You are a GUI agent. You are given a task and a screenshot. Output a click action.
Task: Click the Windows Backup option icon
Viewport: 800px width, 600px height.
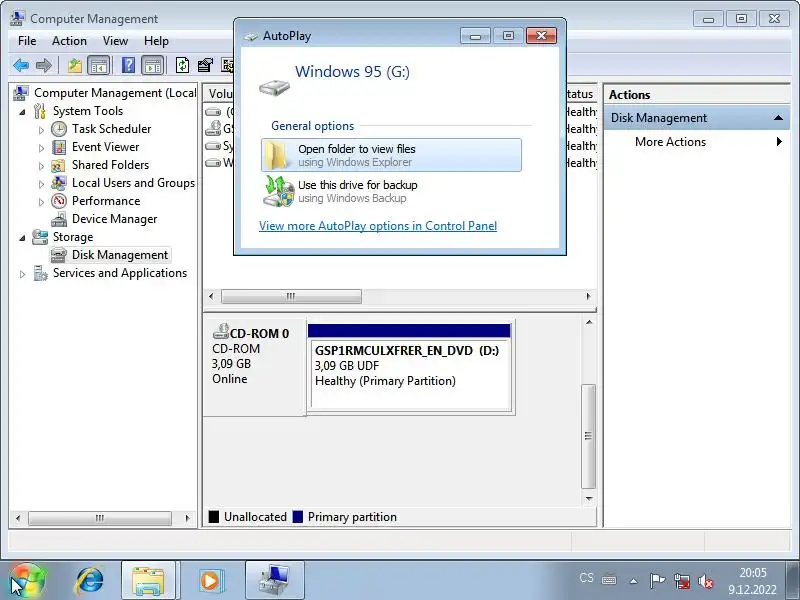(x=278, y=191)
